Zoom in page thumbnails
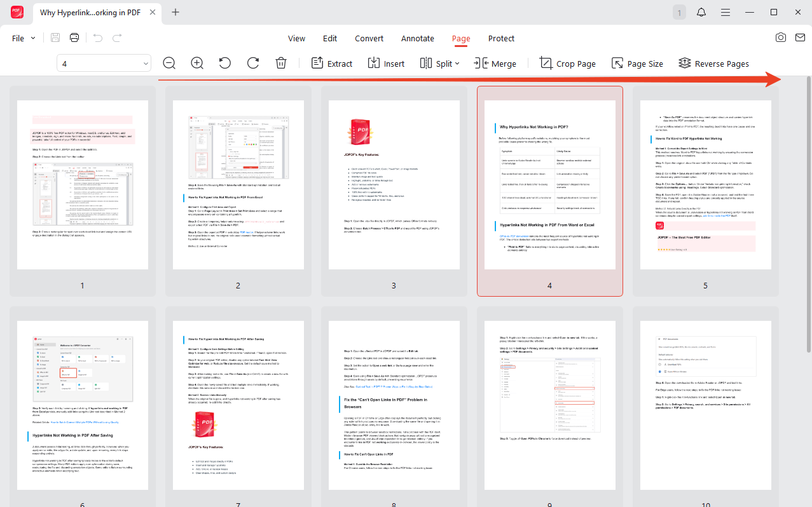The image size is (812, 507). (x=197, y=63)
